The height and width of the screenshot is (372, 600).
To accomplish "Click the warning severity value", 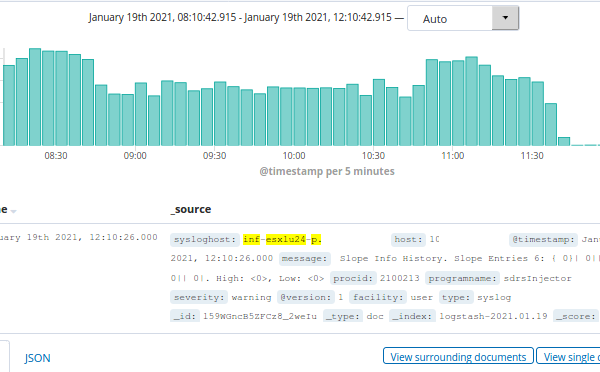I will click(251, 297).
